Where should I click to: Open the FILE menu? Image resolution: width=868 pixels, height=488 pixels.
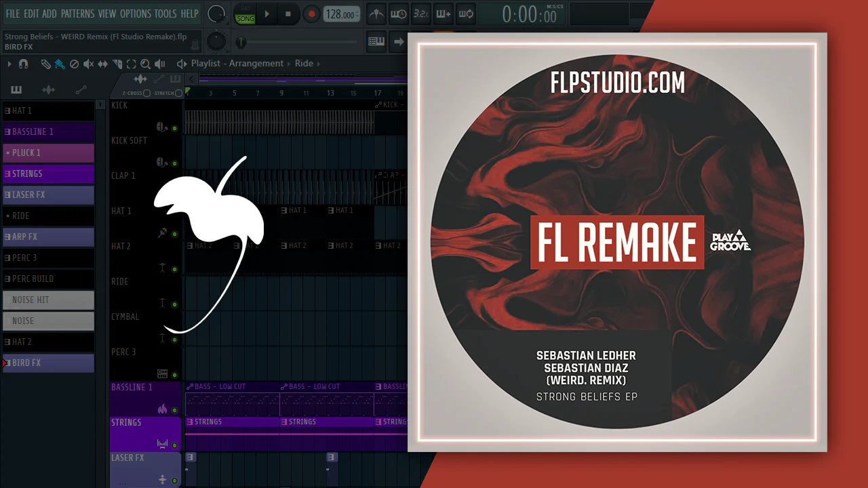click(x=13, y=14)
